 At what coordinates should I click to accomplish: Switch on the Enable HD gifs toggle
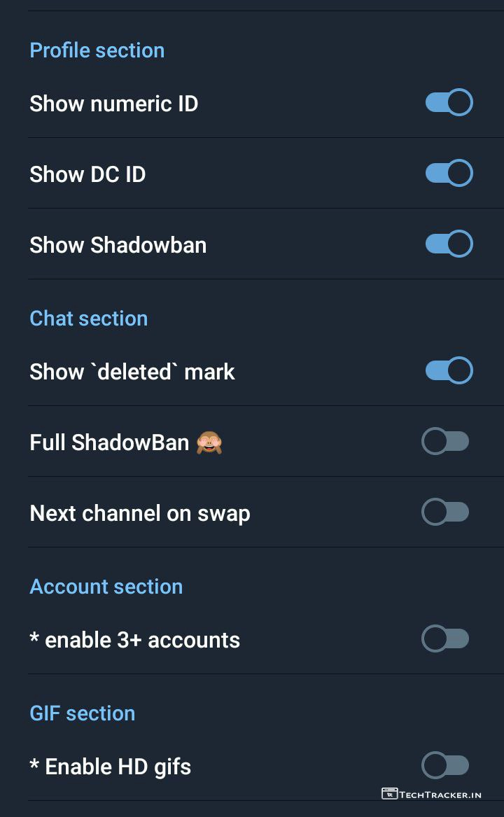click(x=445, y=766)
